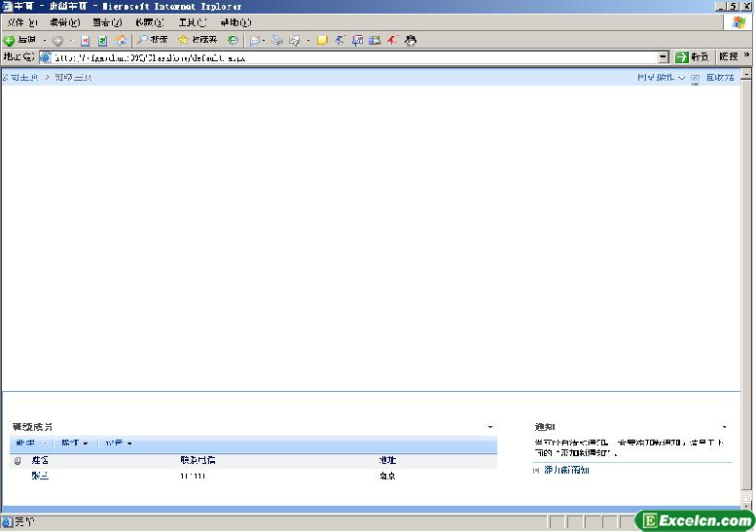This screenshot has height=532, width=756.
Task: Open the list item 张三
Action: pos(40,476)
